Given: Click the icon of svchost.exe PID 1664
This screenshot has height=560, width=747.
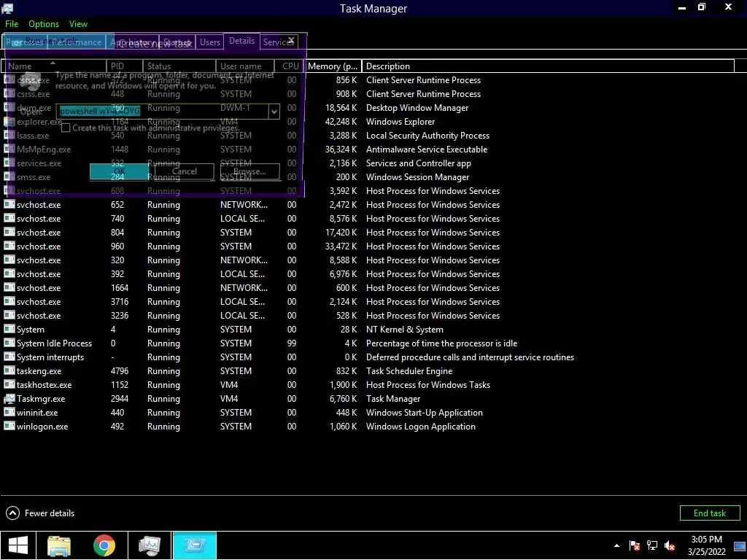Looking at the screenshot, I should coord(9,287).
